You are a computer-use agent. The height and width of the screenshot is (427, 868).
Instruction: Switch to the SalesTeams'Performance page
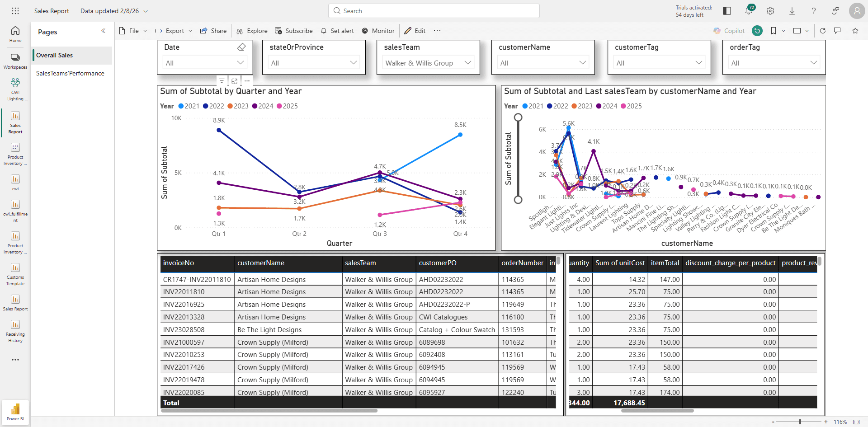[x=70, y=73]
